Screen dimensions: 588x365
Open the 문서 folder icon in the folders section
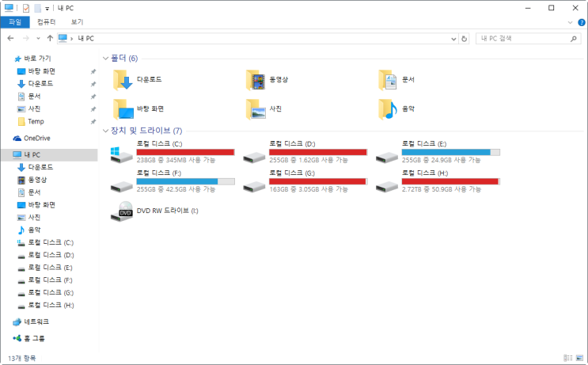point(388,79)
